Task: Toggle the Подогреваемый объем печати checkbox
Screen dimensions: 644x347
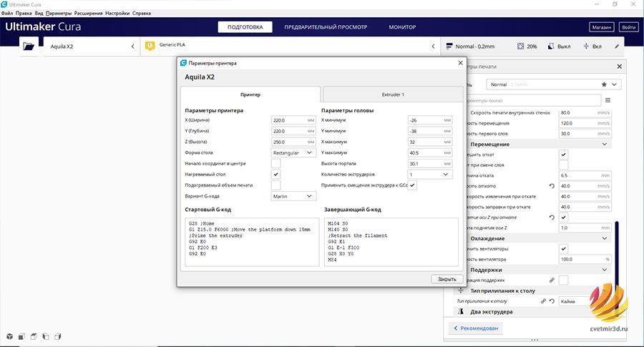Action: (x=276, y=185)
